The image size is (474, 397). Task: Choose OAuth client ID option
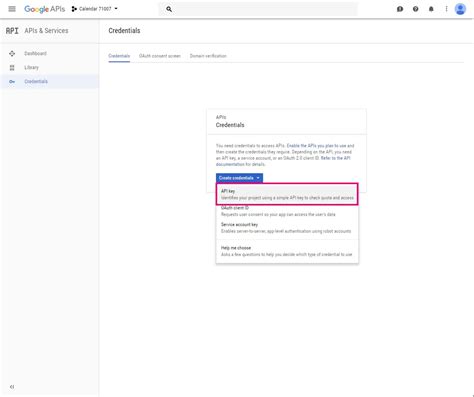click(287, 211)
